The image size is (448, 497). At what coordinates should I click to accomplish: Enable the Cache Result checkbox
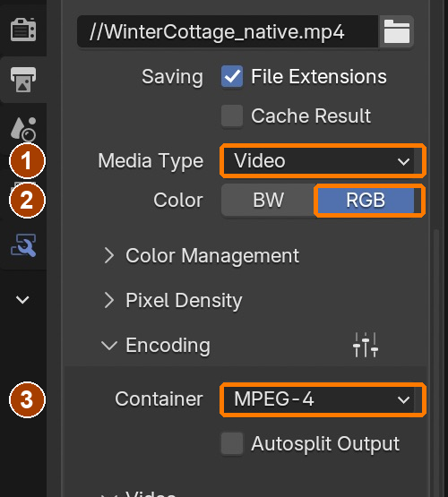point(232,116)
